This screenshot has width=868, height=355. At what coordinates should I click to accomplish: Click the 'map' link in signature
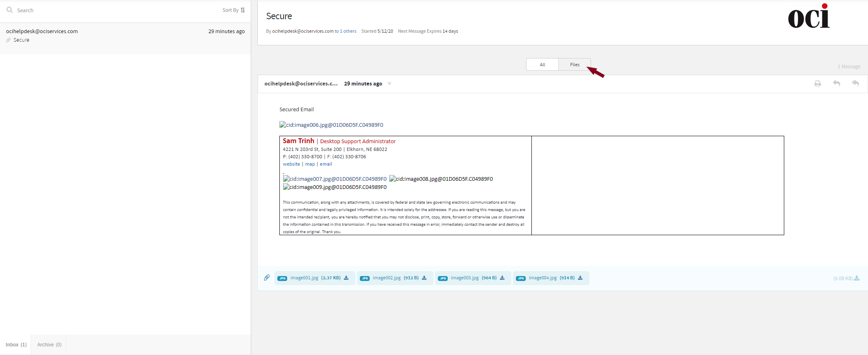(310, 164)
